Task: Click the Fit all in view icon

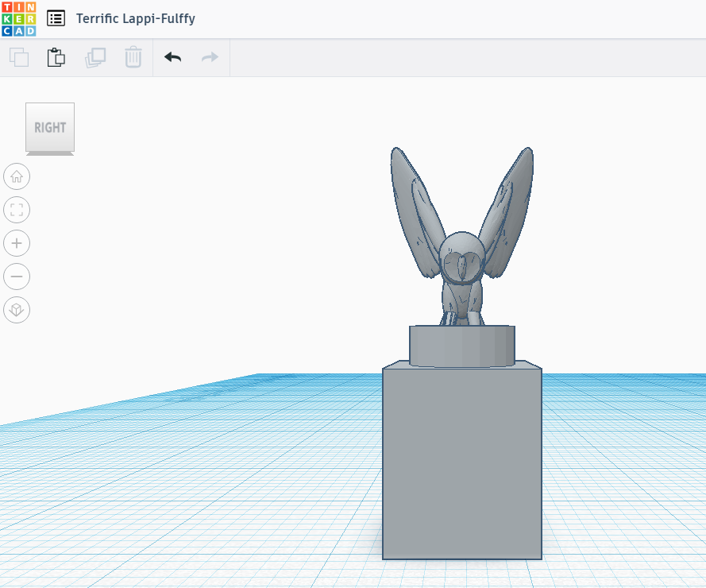Action: (x=17, y=210)
